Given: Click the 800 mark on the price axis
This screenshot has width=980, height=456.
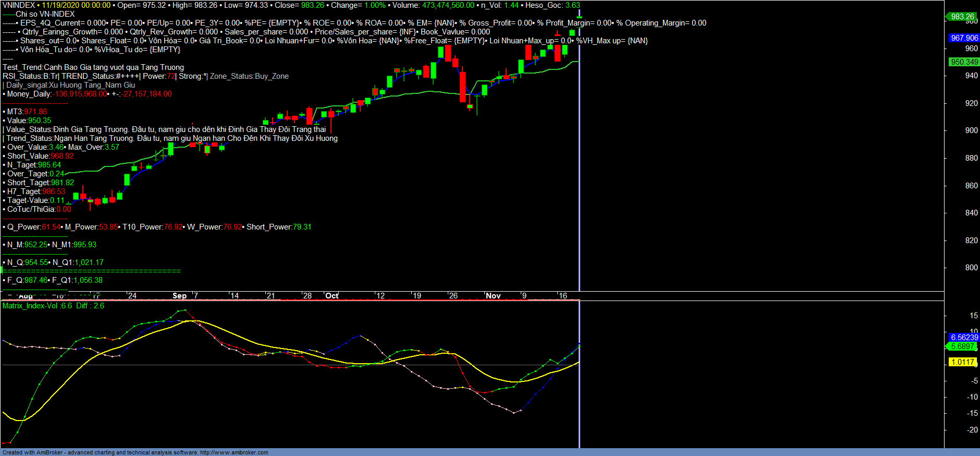Looking at the screenshot, I should (x=971, y=268).
